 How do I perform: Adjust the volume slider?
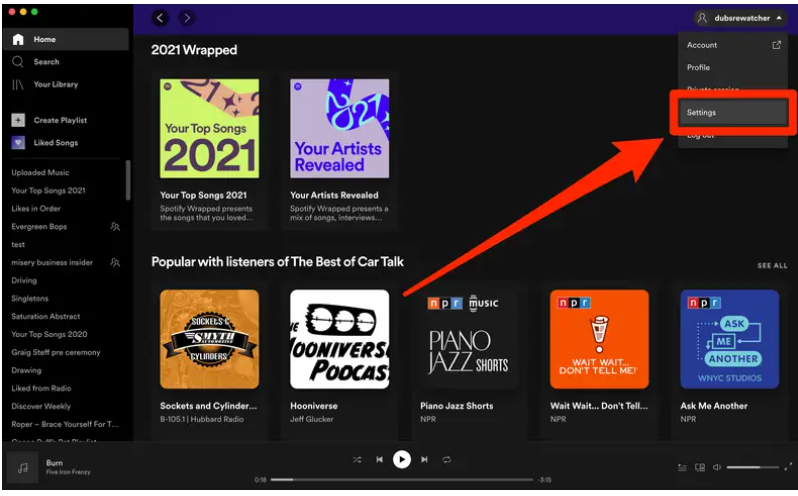[x=752, y=467]
